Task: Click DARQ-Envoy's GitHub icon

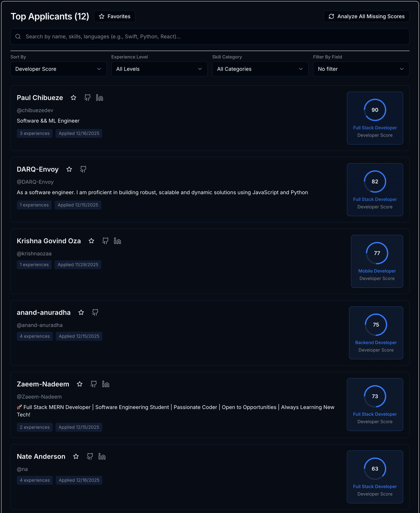Action: tap(83, 169)
